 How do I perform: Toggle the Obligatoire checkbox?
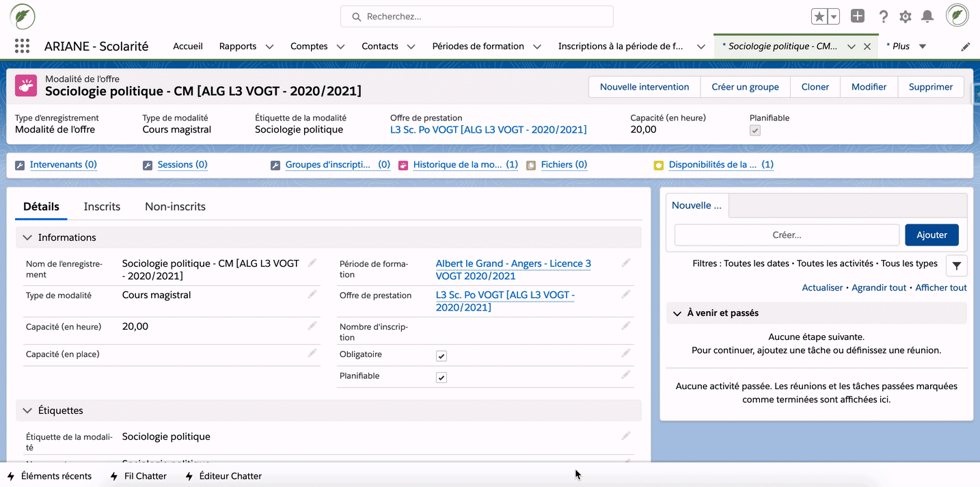(441, 356)
